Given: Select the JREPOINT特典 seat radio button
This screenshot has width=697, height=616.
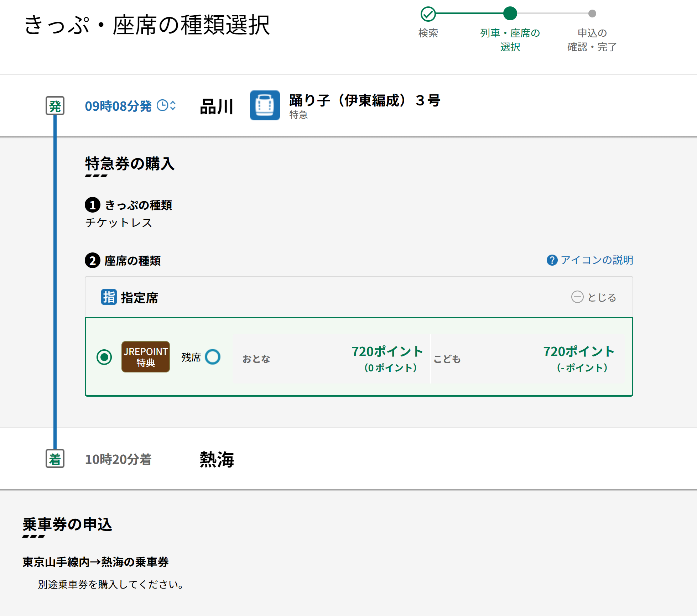Looking at the screenshot, I should (x=104, y=357).
